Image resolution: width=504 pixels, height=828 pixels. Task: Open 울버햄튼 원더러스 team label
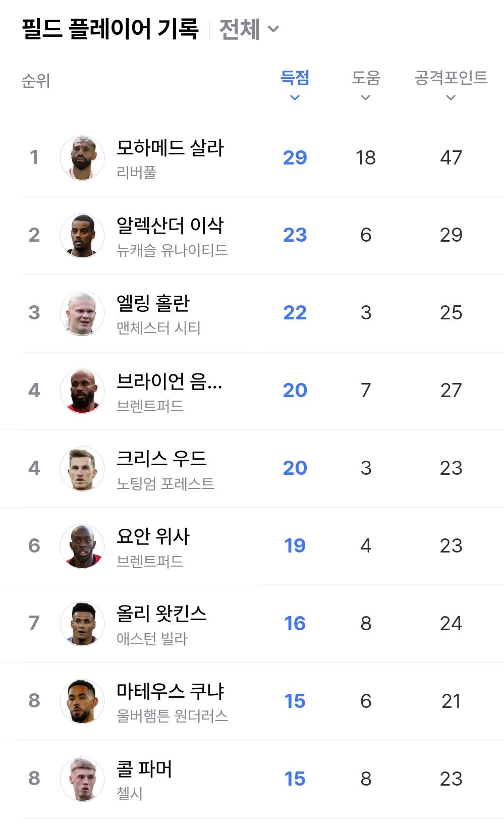172,716
